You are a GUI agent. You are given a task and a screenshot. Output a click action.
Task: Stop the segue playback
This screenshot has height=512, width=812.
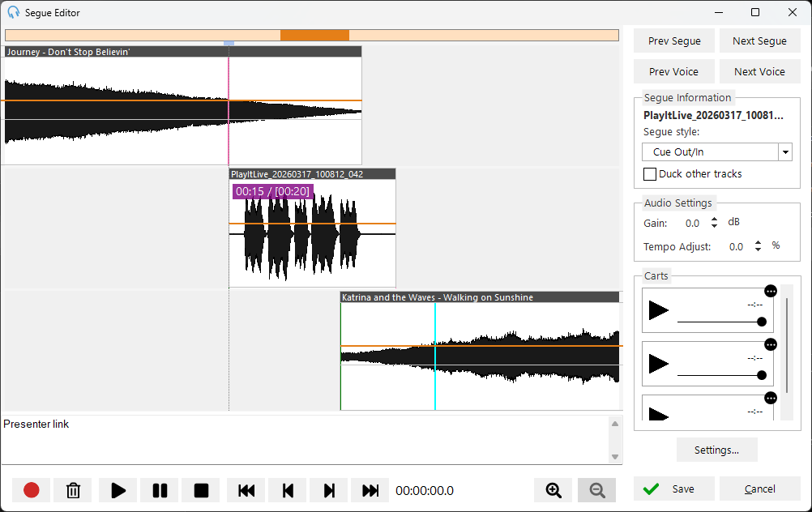click(201, 490)
